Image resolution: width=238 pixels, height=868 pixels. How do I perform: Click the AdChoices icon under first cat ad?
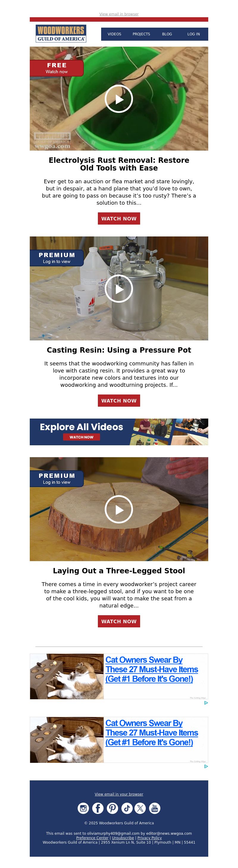click(206, 703)
